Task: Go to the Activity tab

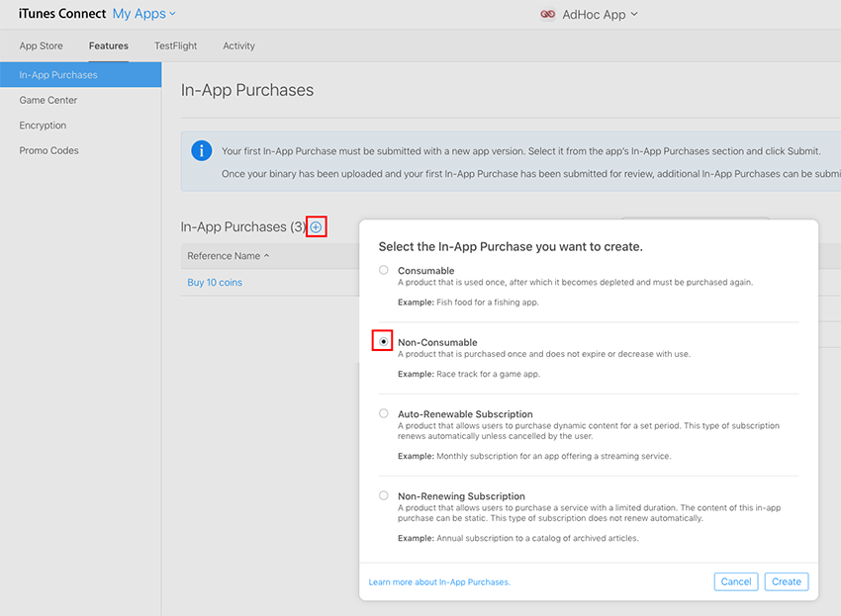Action: pos(238,45)
